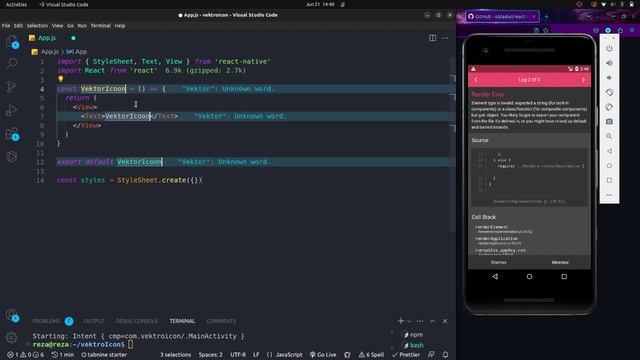Image resolution: width=640 pixels, height=360 pixels.
Task: Rotate the emulator right
Action: [x=609, y=107]
